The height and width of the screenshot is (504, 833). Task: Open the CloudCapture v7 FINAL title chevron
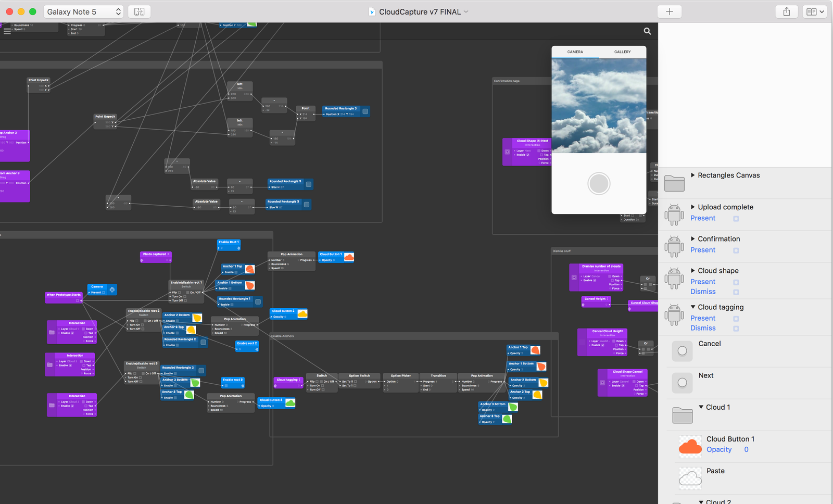tap(466, 11)
